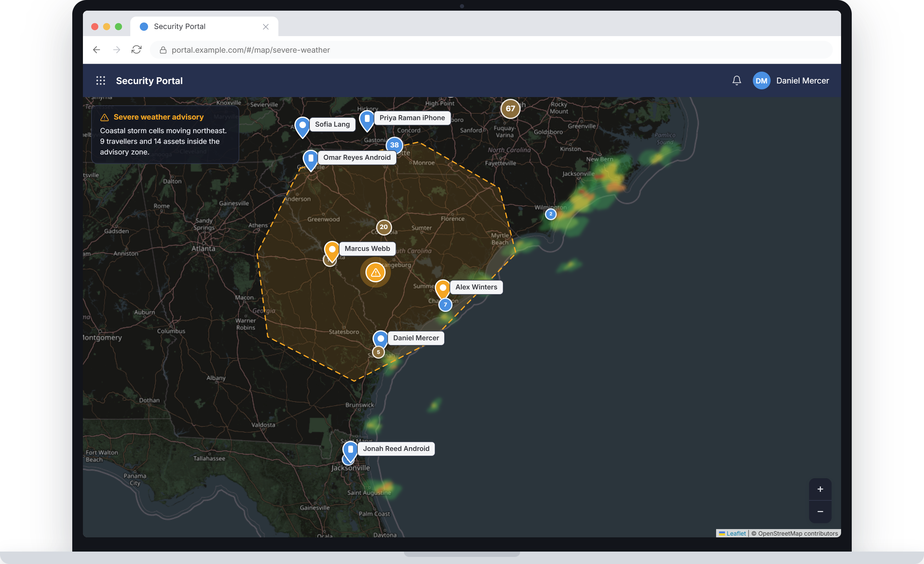Open the app grid launcher menu

pyautogui.click(x=100, y=80)
